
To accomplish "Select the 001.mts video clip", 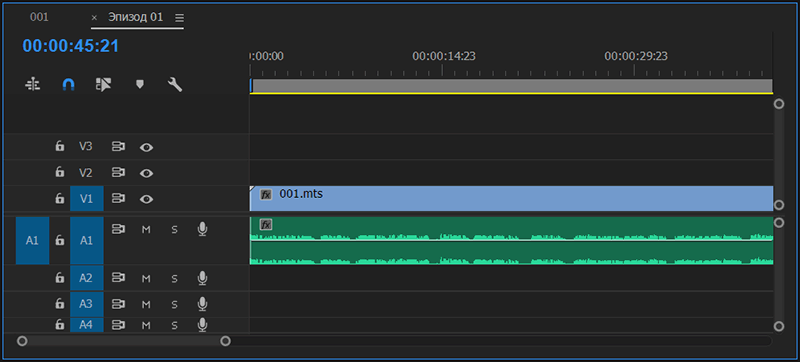I will tap(511, 198).
